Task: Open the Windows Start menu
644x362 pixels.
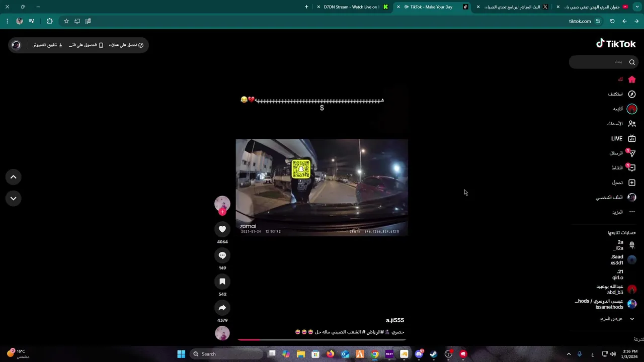Action: (181, 354)
